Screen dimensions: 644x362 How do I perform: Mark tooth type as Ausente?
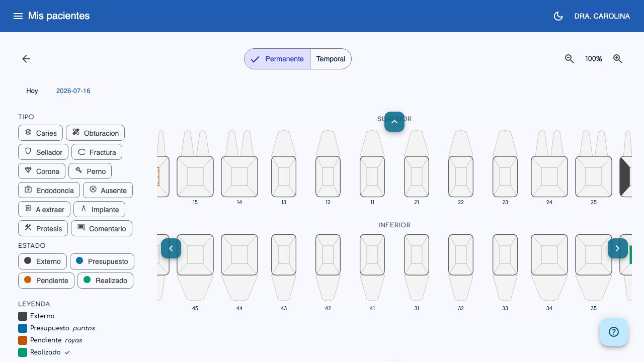pos(108,191)
